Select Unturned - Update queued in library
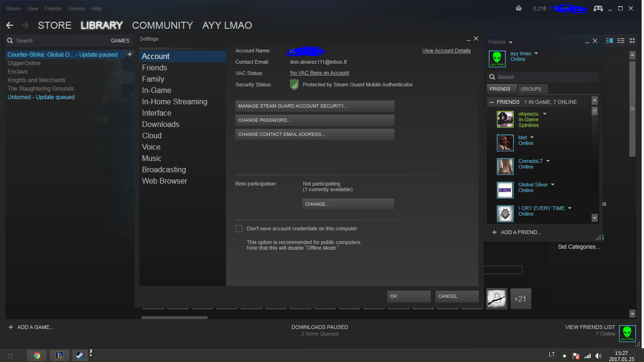 41,97
